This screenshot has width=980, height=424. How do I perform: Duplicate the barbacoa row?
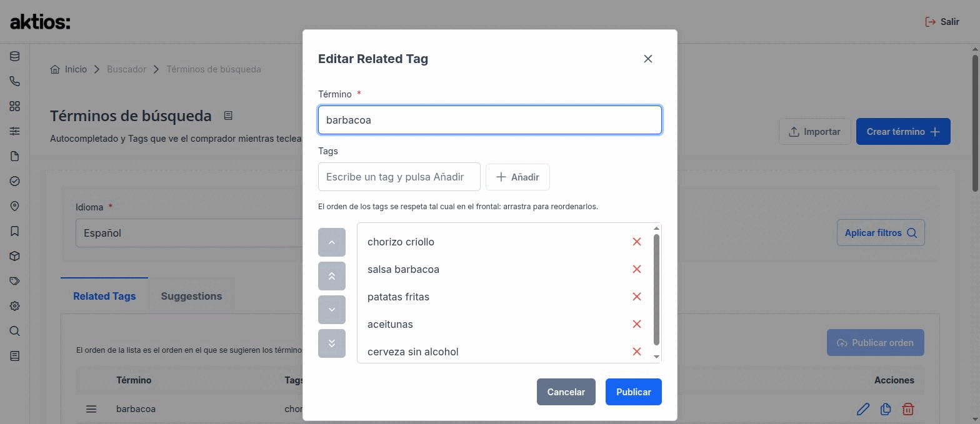coord(886,409)
